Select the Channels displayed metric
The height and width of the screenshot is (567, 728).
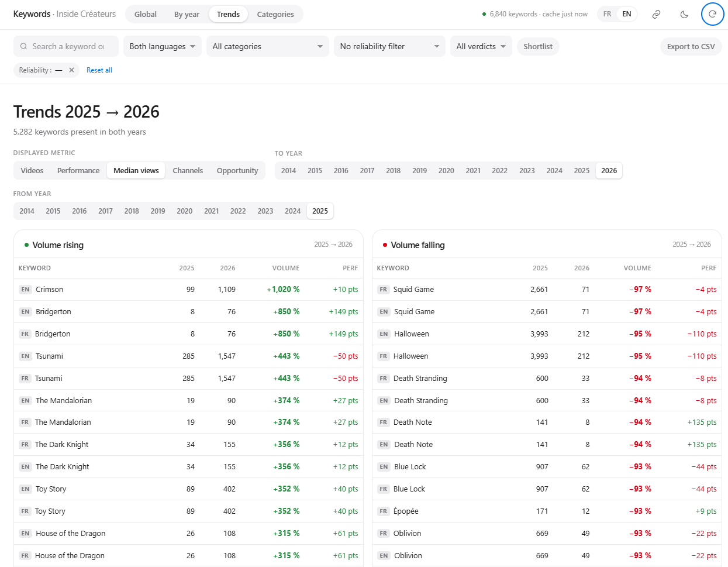[188, 170]
